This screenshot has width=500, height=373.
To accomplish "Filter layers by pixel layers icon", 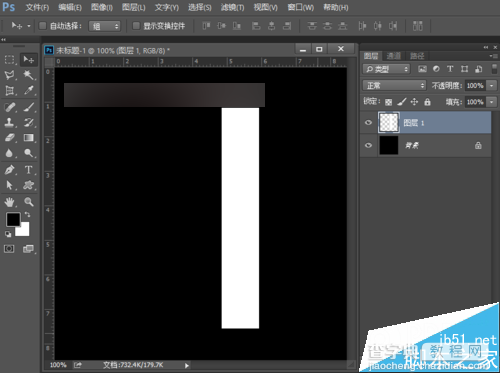I will pos(422,69).
